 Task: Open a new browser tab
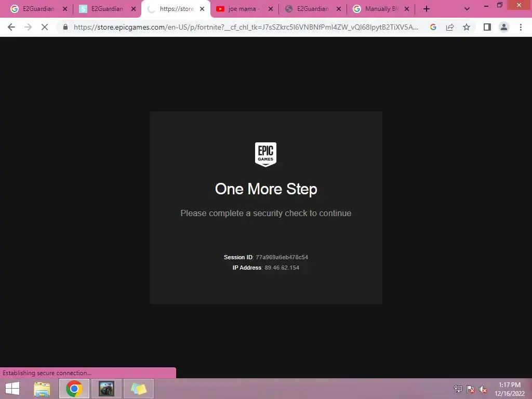pos(427,9)
